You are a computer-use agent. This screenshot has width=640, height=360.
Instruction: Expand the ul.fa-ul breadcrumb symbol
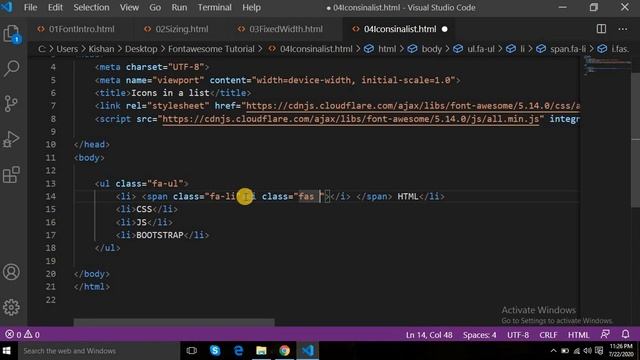click(480, 49)
